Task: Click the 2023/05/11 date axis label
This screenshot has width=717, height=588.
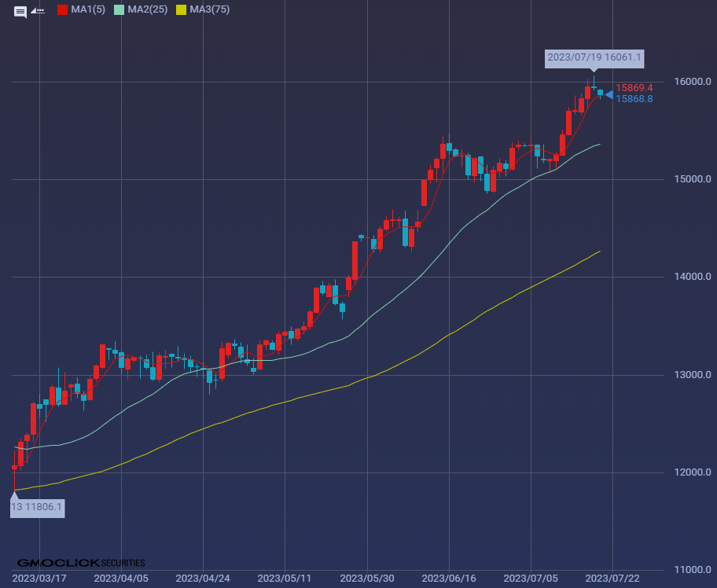Action: tap(285, 579)
